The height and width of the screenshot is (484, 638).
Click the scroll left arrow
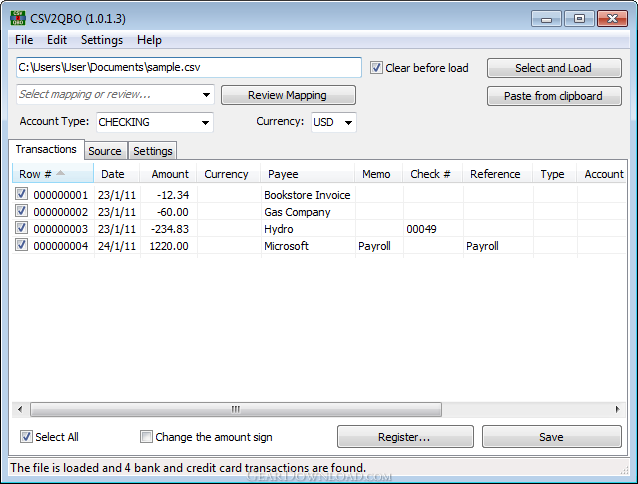pos(20,409)
